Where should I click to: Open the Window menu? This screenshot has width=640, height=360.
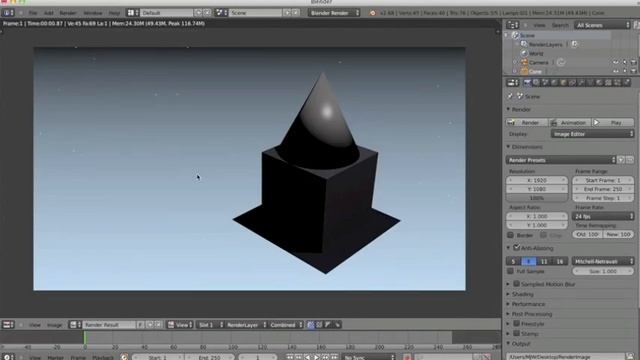click(x=93, y=13)
